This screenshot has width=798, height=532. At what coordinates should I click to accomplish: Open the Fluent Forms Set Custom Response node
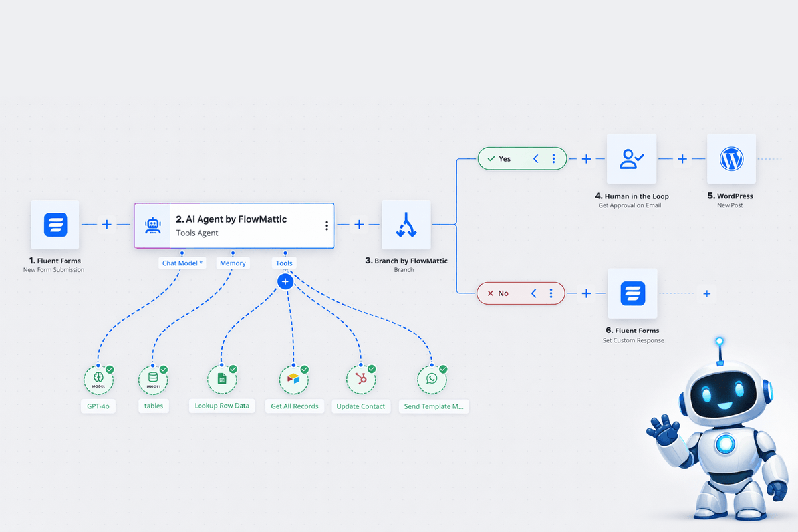pos(632,293)
